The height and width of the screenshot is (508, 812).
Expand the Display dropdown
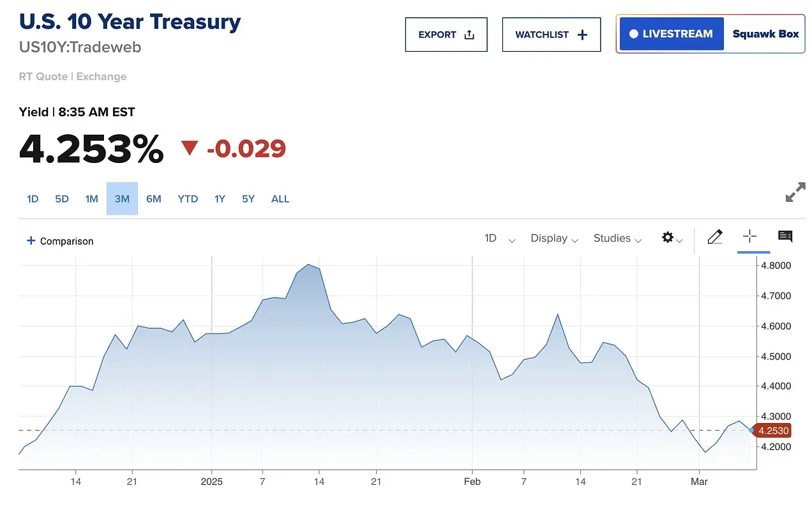click(x=554, y=238)
